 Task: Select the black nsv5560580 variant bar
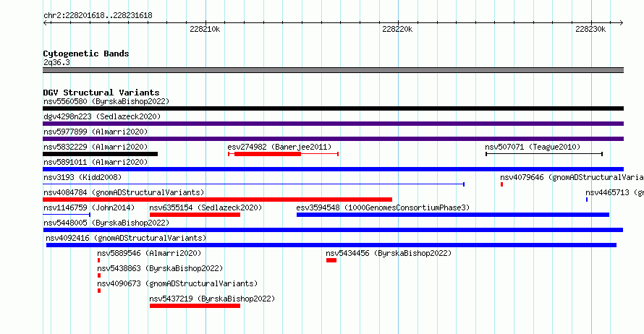tap(333, 108)
